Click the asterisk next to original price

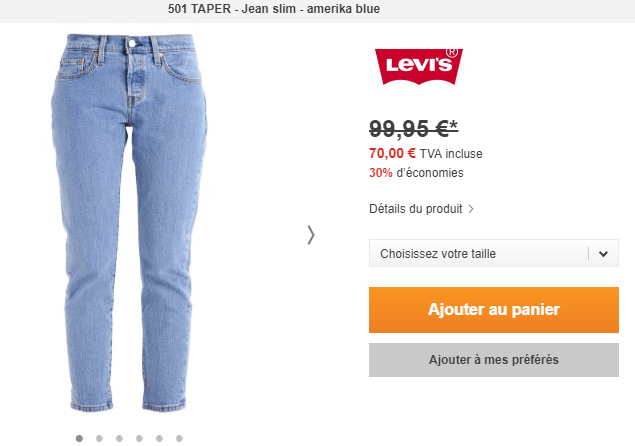tap(454, 125)
